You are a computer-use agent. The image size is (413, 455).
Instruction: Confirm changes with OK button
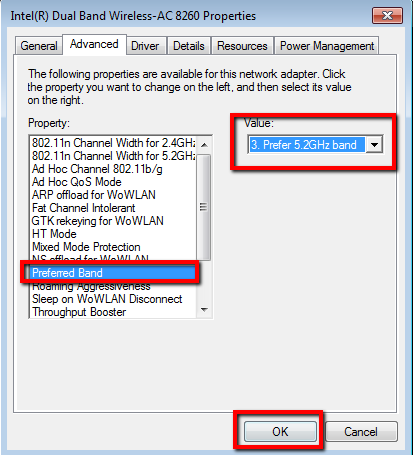pyautogui.click(x=280, y=432)
